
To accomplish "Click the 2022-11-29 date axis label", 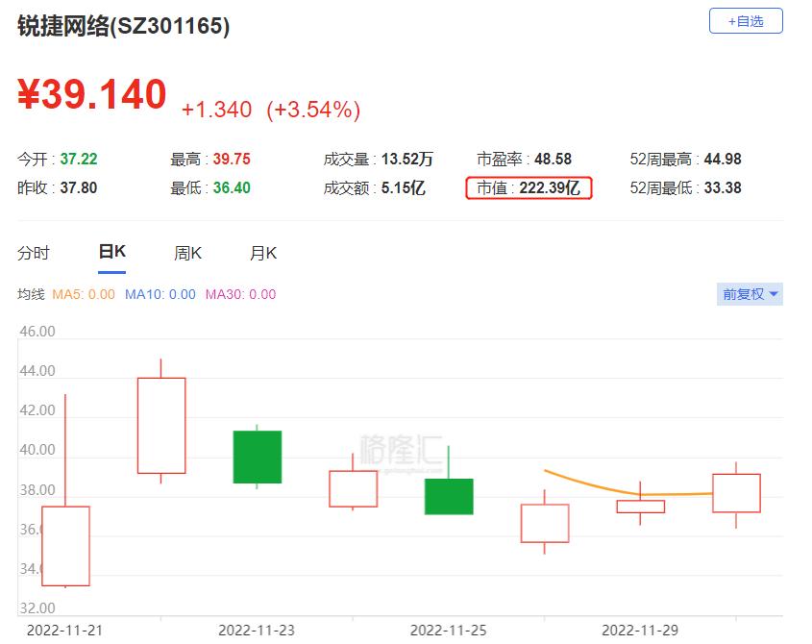I will pyautogui.click(x=640, y=631).
